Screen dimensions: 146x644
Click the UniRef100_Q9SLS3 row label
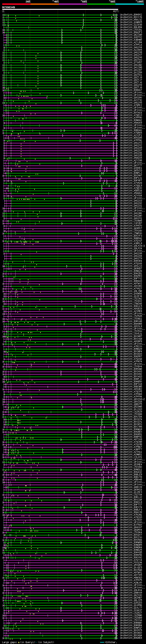tap(131, 266)
